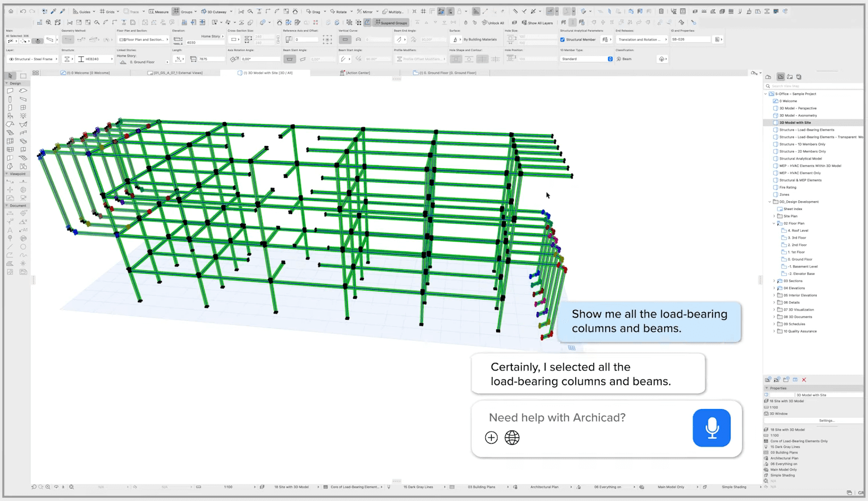
Task: Select the Roof tool in the Design toolbox
Action: pos(10,124)
